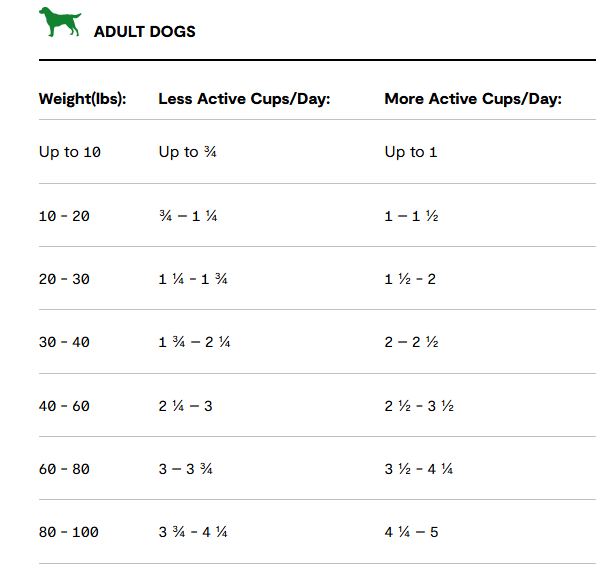Click the 1 ½ - 2 cups value
The height and width of the screenshot is (573, 614).
[x=410, y=279]
